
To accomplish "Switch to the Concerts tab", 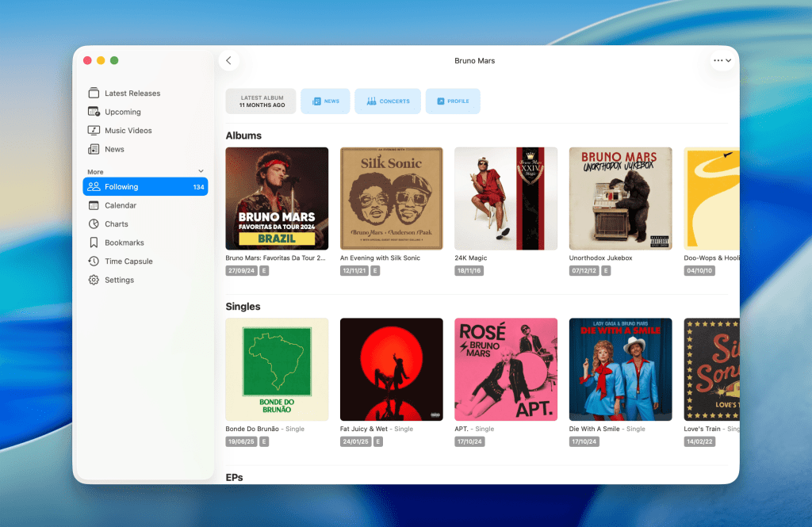I will click(x=388, y=101).
